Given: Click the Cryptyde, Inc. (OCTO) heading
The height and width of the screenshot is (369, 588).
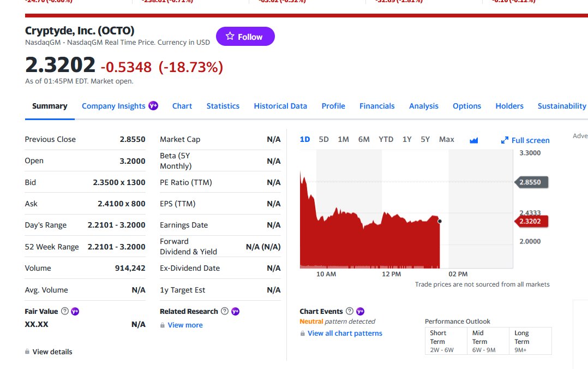Looking at the screenshot, I should [80, 31].
